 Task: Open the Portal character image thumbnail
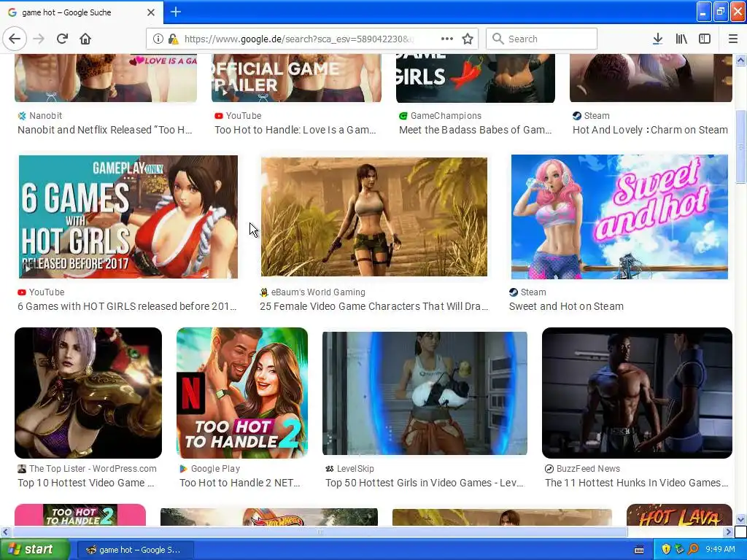point(425,393)
